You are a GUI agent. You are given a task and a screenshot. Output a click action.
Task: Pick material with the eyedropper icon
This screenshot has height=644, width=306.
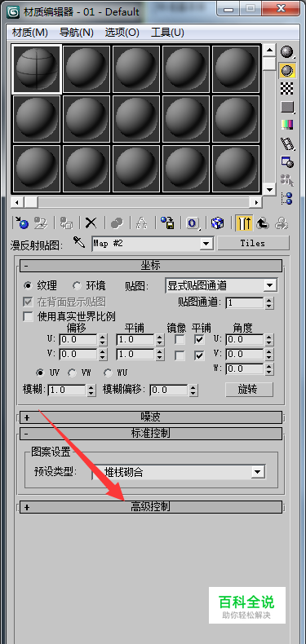(x=78, y=243)
